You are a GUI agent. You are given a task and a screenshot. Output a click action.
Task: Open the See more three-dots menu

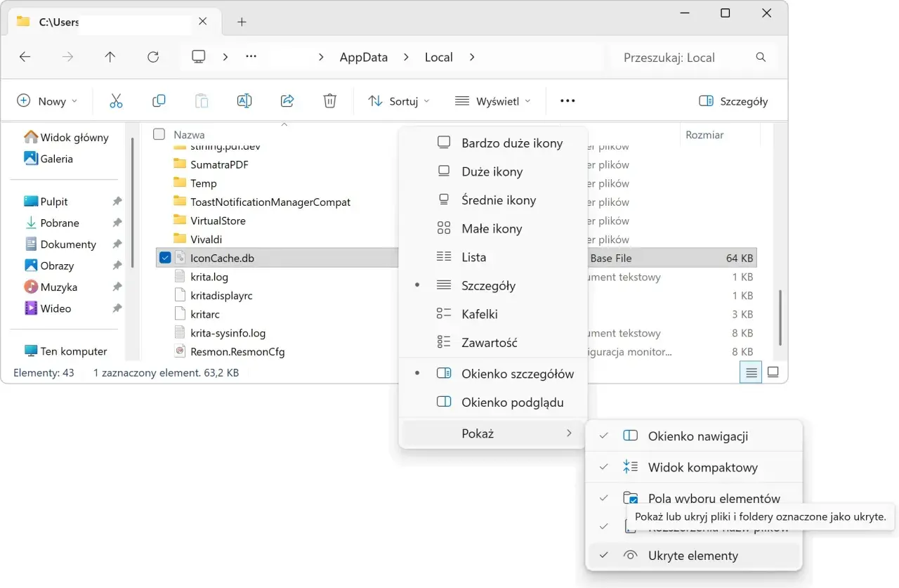[567, 101]
